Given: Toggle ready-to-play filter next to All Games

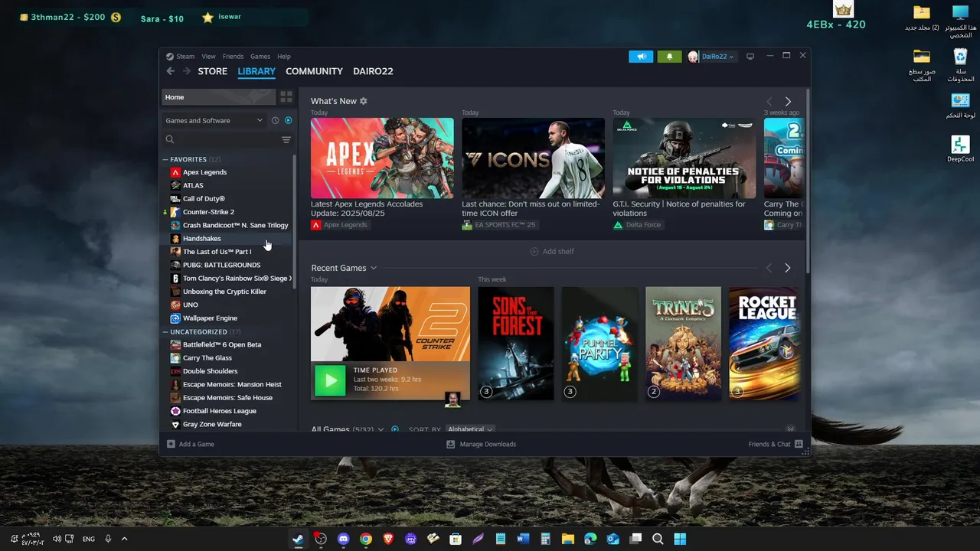Looking at the screenshot, I should click(x=395, y=429).
